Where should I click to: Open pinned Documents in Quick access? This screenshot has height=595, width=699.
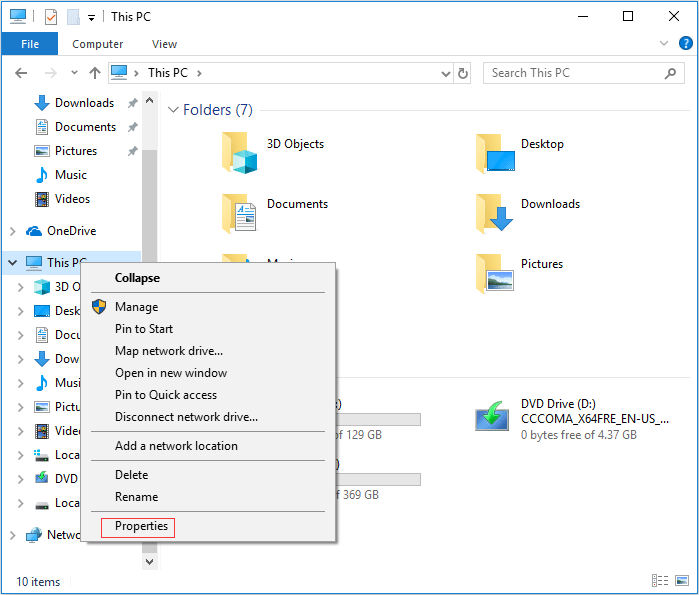pyautogui.click(x=85, y=127)
